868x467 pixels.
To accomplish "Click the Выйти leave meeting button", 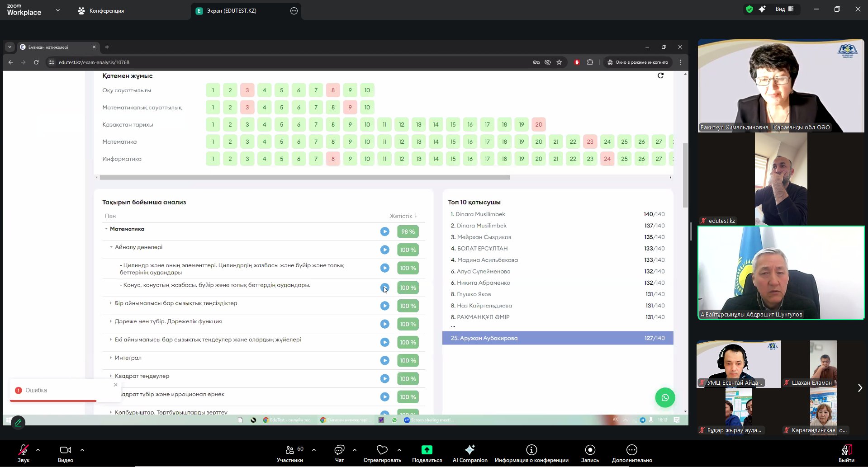I will point(846,453).
